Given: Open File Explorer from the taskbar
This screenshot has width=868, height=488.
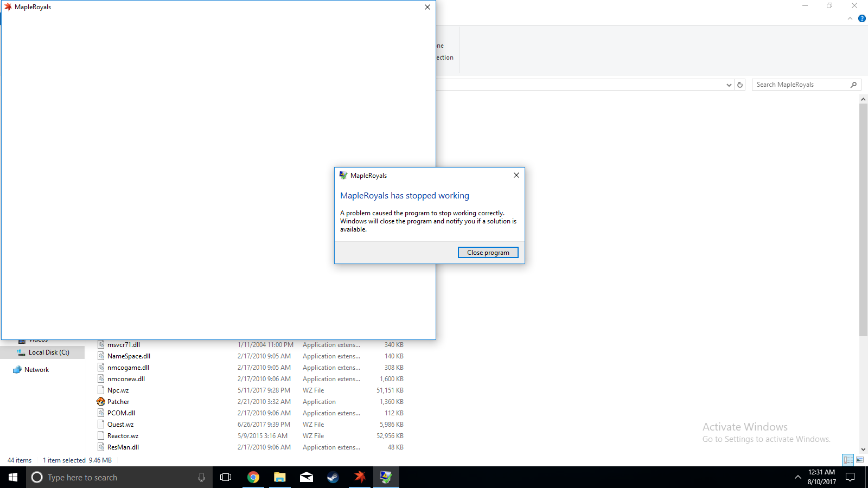Looking at the screenshot, I should coord(280,477).
